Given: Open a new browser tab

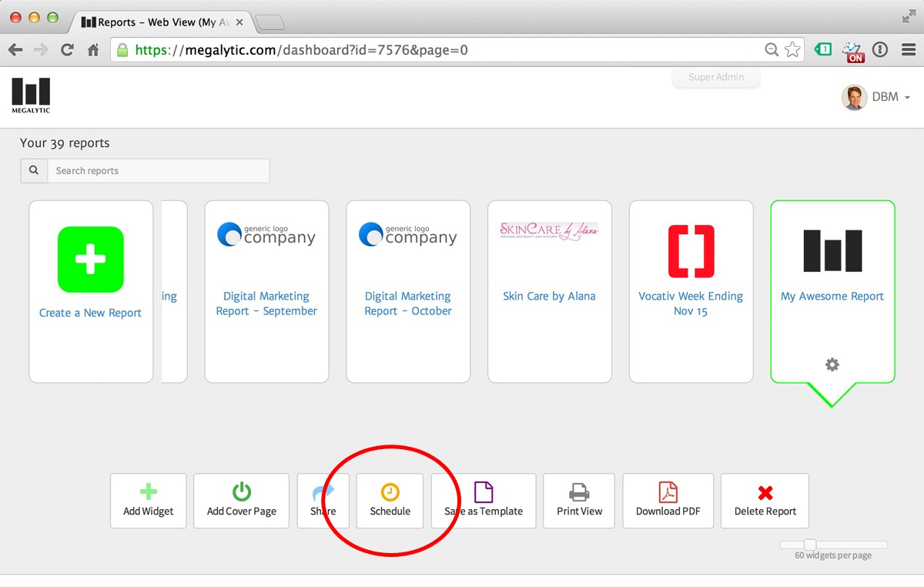Looking at the screenshot, I should click(269, 22).
